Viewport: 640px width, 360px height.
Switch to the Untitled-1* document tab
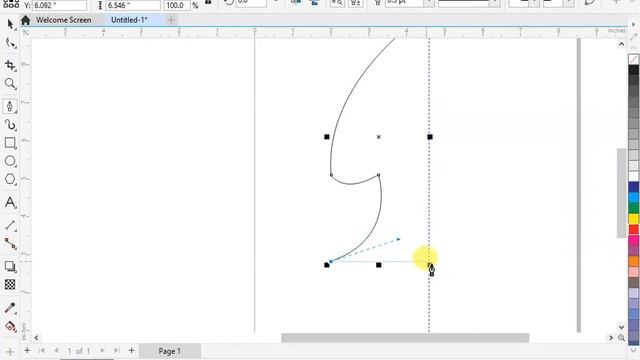click(x=129, y=20)
